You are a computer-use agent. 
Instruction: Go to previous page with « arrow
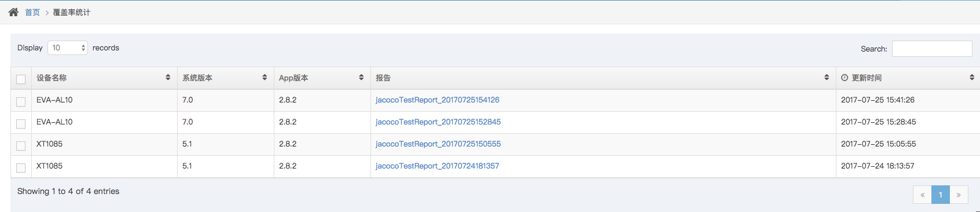922,195
